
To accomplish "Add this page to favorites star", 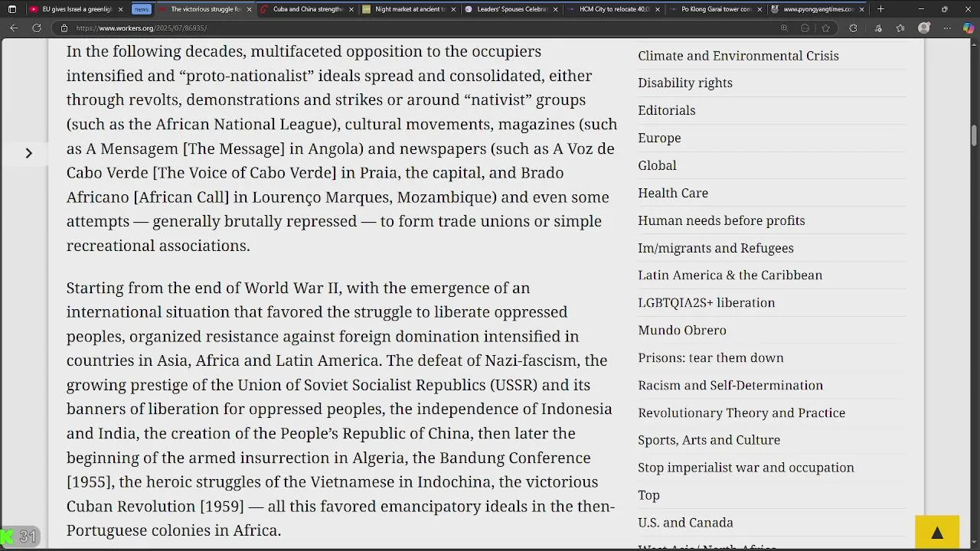I will (825, 28).
